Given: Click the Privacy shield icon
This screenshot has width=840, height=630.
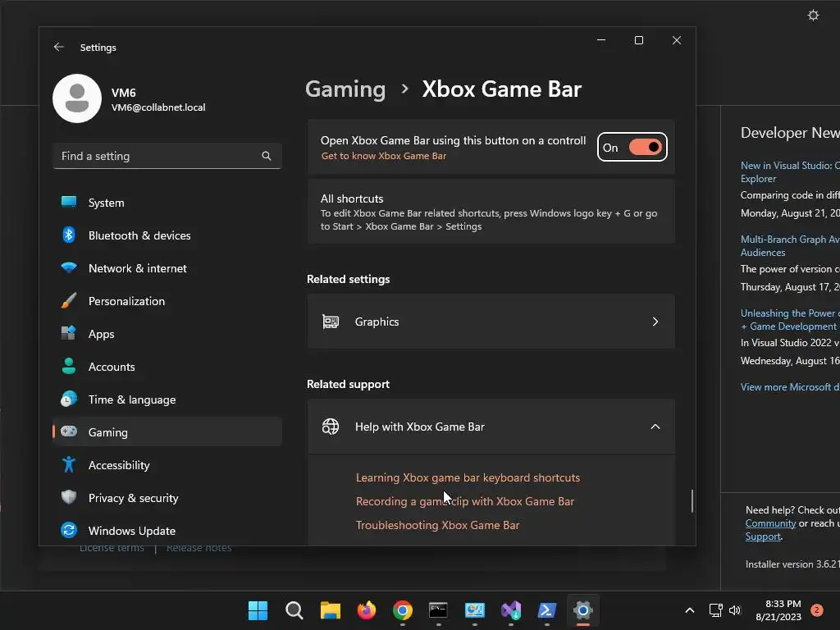Looking at the screenshot, I should tap(69, 497).
